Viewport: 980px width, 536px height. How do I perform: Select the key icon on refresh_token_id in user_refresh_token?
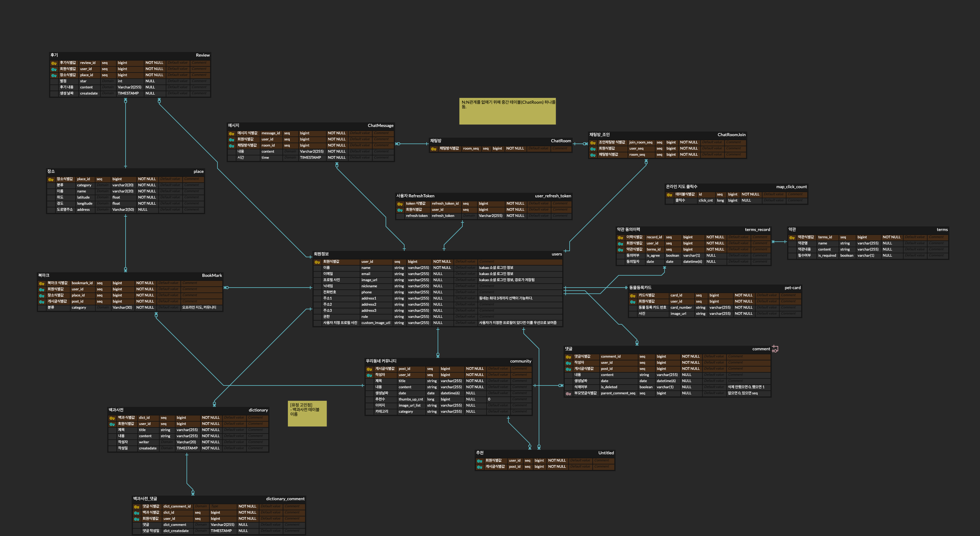pos(400,203)
